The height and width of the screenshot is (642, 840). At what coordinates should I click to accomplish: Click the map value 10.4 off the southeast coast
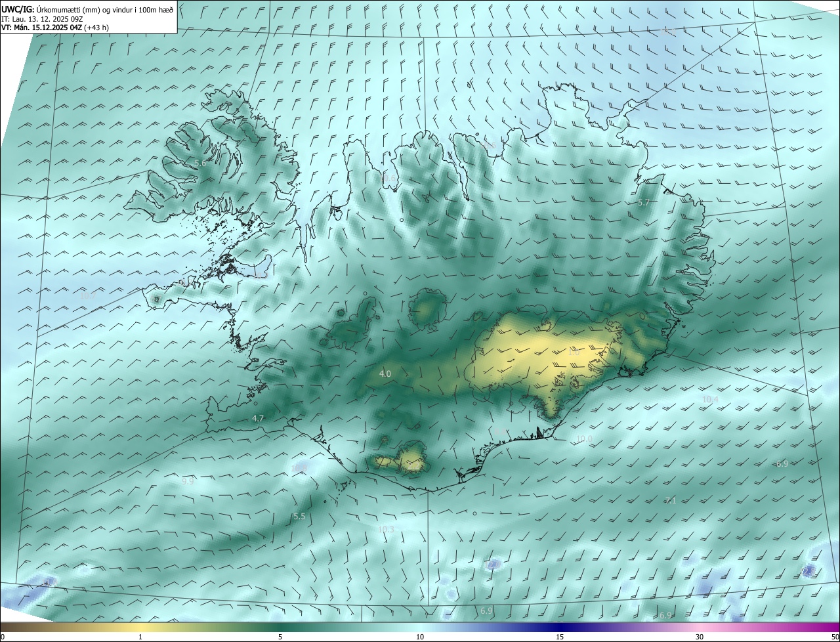711,399
